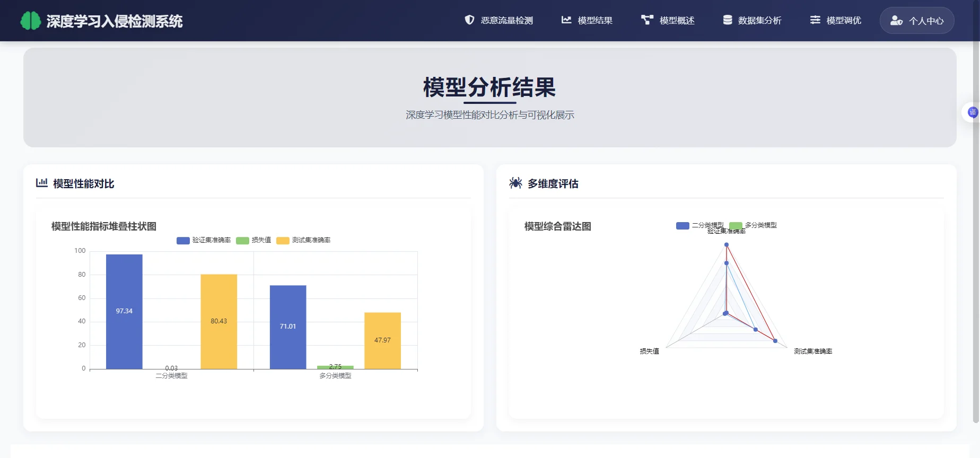The width and height of the screenshot is (980, 458).
Task: Click the floating translate badge at right edge
Action: (x=972, y=112)
